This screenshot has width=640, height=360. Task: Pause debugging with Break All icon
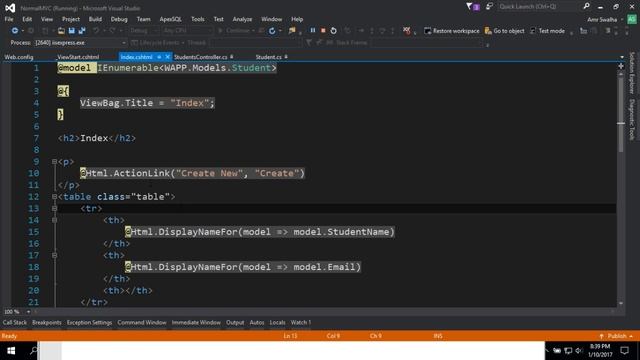tap(313, 31)
